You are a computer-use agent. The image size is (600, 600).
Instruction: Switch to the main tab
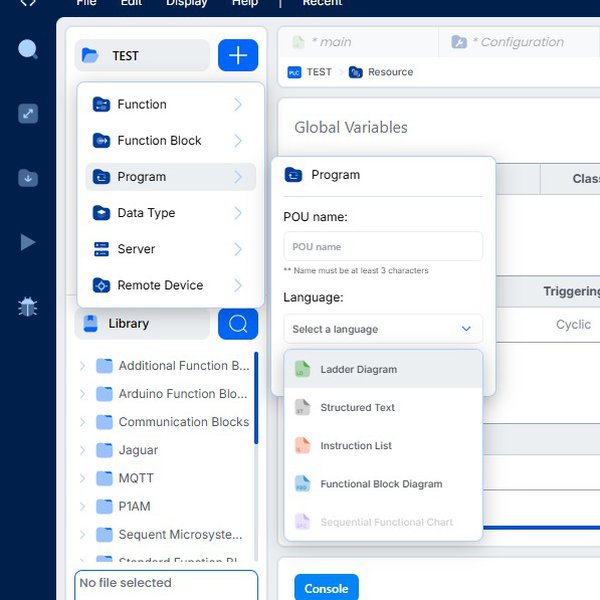click(x=358, y=42)
